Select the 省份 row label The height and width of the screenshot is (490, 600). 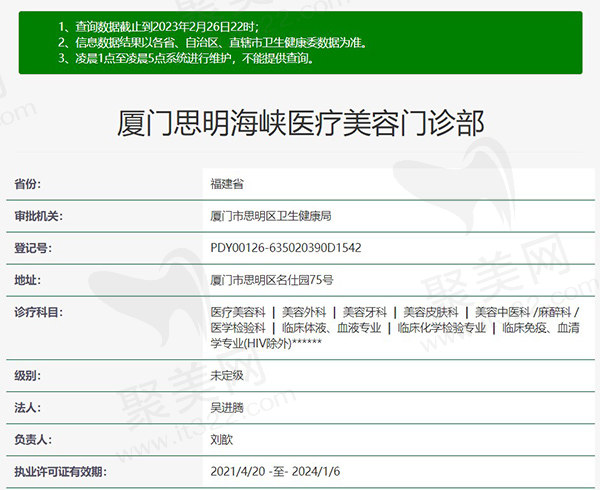[28, 184]
